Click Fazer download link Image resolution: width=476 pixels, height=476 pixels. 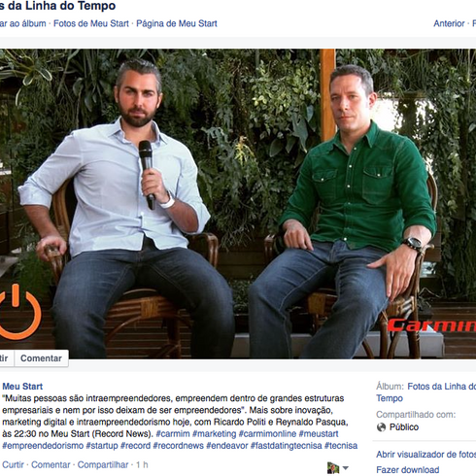pos(407,469)
